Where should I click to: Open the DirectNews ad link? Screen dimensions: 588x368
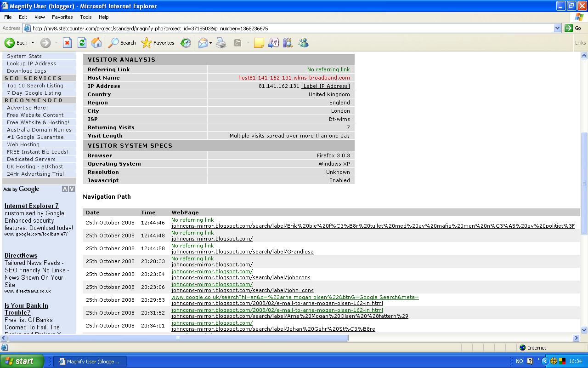pos(21,255)
